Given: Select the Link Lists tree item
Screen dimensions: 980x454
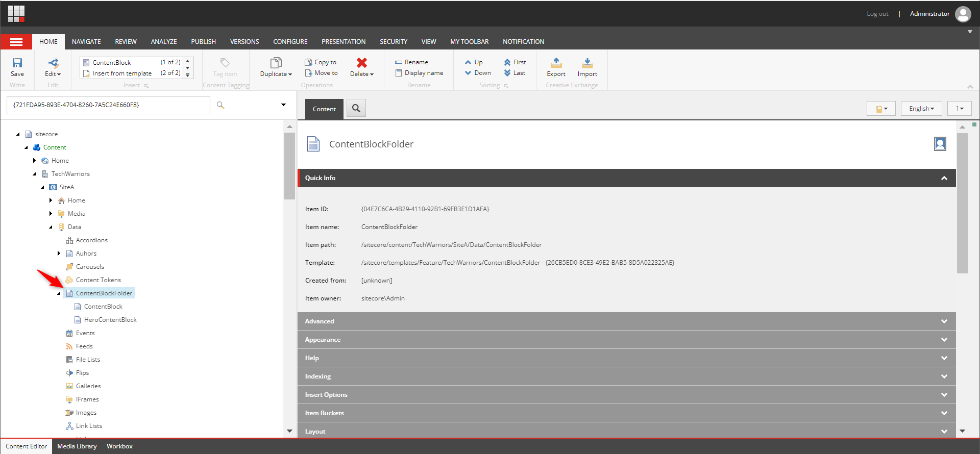Looking at the screenshot, I should (x=89, y=426).
